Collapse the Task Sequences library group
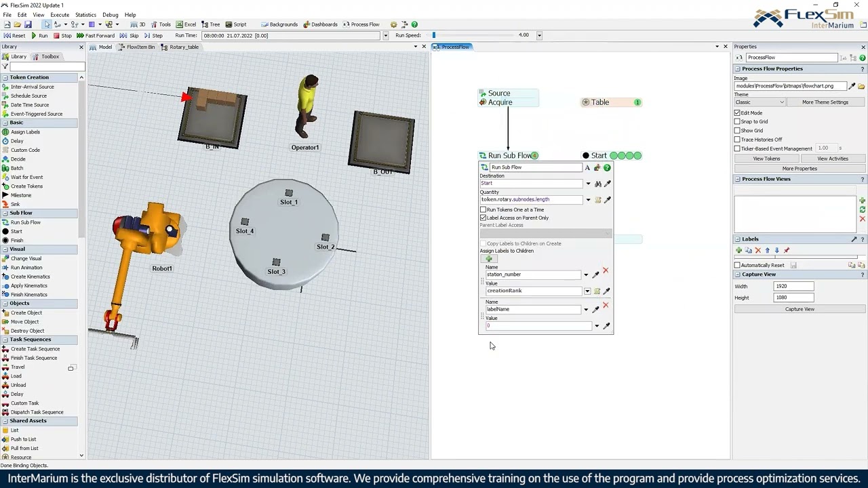 click(x=5, y=340)
